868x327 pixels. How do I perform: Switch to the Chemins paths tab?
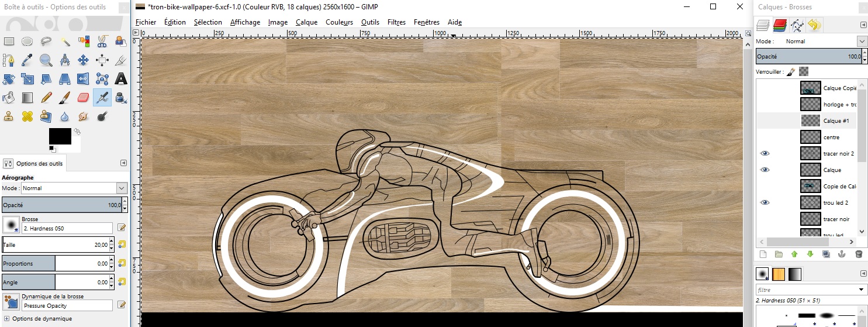pos(797,25)
